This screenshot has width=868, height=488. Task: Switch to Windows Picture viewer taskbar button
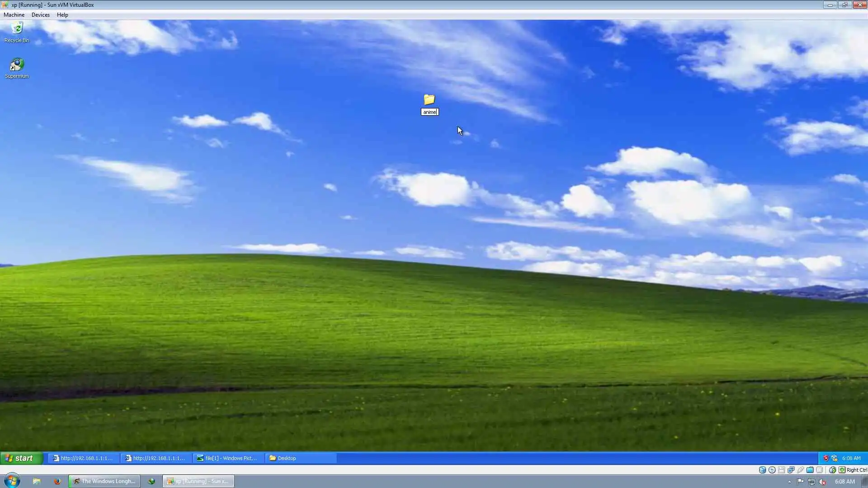228,458
